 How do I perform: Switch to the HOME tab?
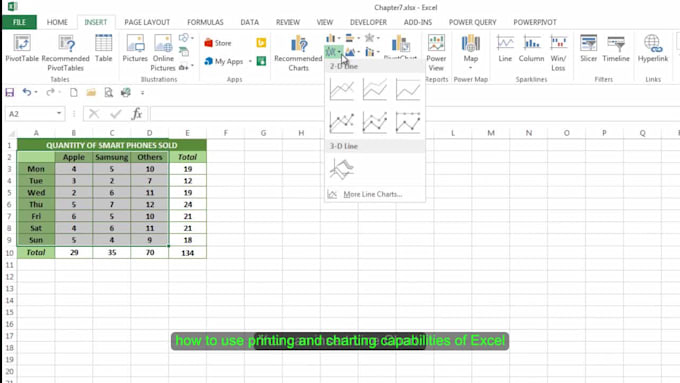tap(57, 22)
